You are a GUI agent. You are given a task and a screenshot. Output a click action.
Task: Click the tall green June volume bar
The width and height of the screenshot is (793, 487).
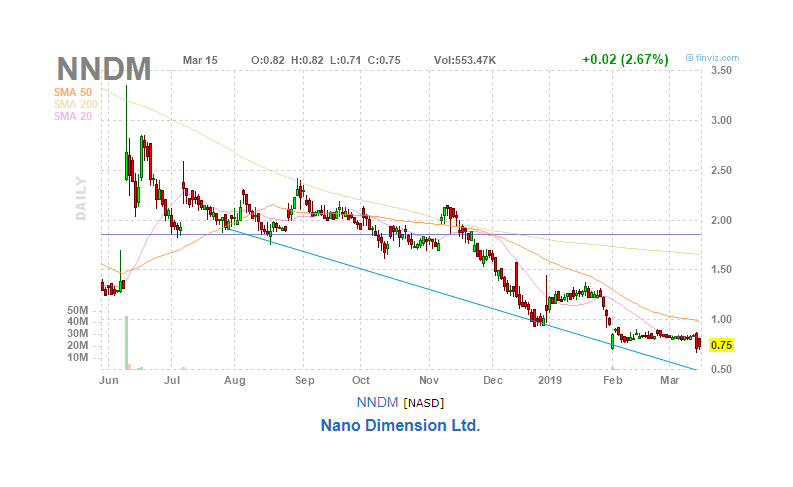click(x=126, y=343)
